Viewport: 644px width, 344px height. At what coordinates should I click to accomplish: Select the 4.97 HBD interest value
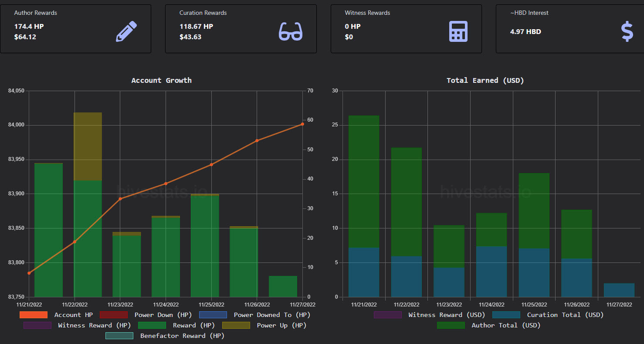tap(525, 31)
